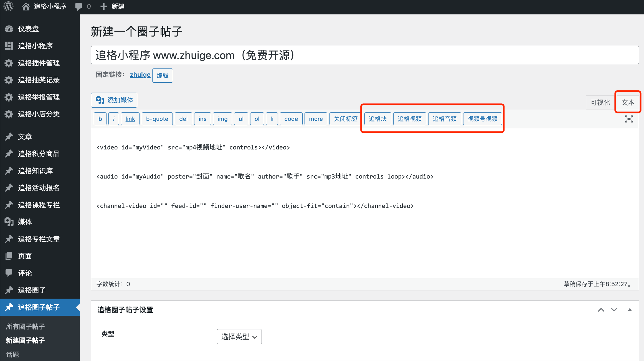The image size is (644, 361).
Task: Open 仪表盘 dashboard menu
Action: (40, 29)
